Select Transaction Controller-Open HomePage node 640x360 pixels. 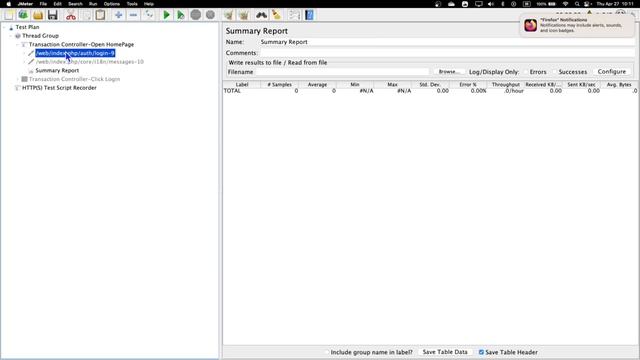[x=81, y=44]
